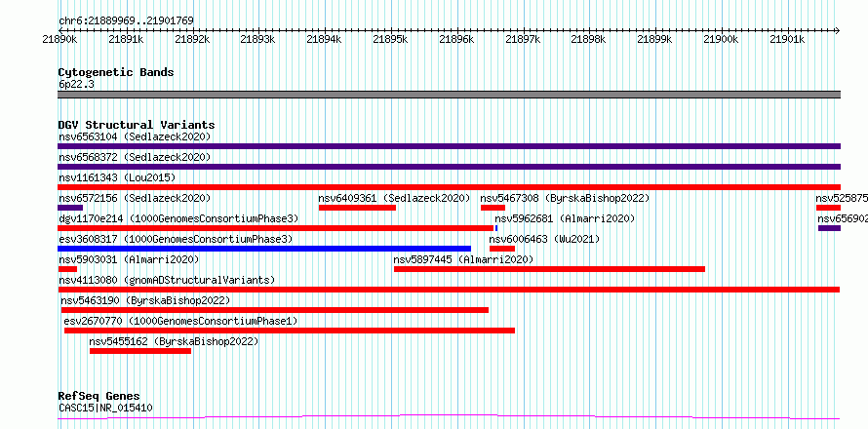Open variant nsv6006463 (Wu2021) label
The height and width of the screenshot is (429, 868).
point(545,239)
